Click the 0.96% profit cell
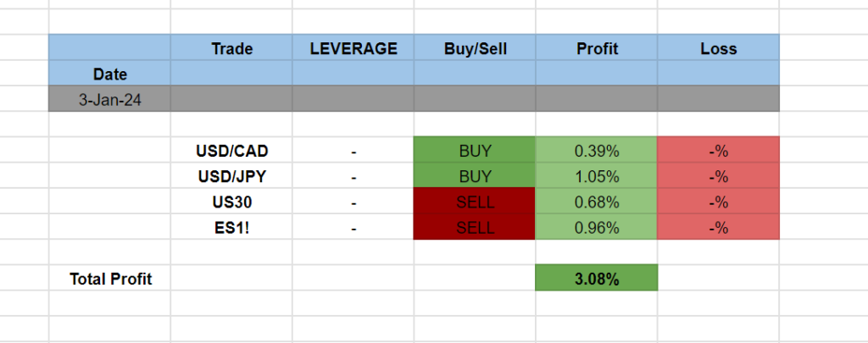 click(597, 227)
